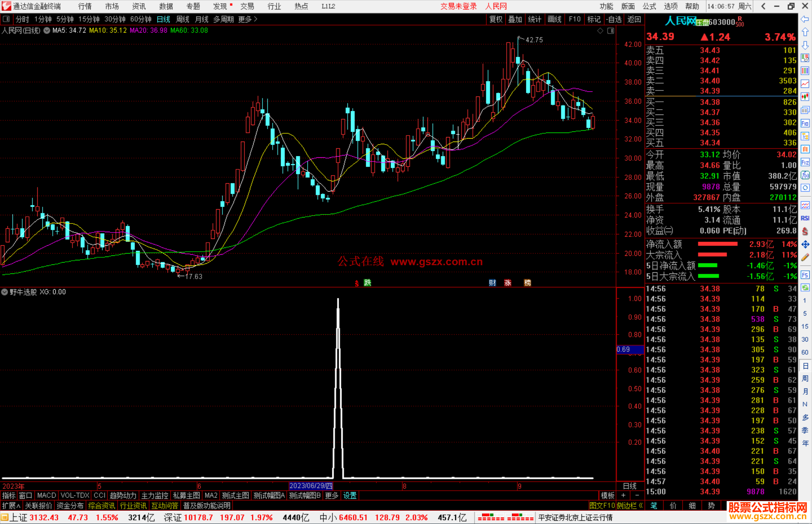Click the back arrow icon in right sidebar

tap(804, 19)
